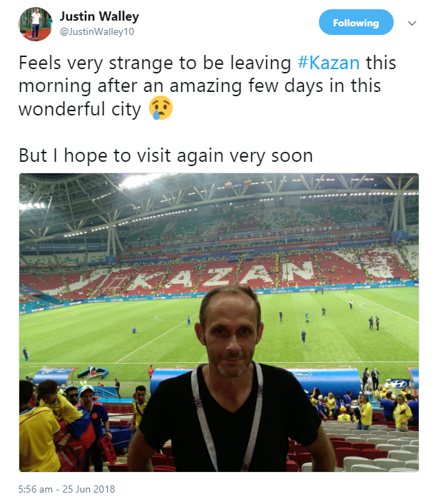The image size is (443, 504).
Task: Enlarge the attached stadium photo
Action: pyautogui.click(x=219, y=322)
